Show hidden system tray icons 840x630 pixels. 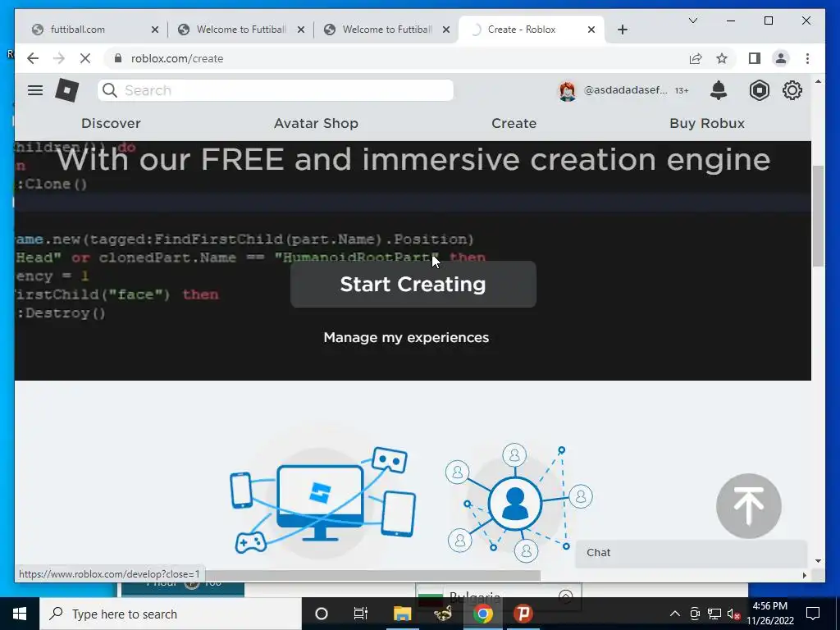coord(675,614)
